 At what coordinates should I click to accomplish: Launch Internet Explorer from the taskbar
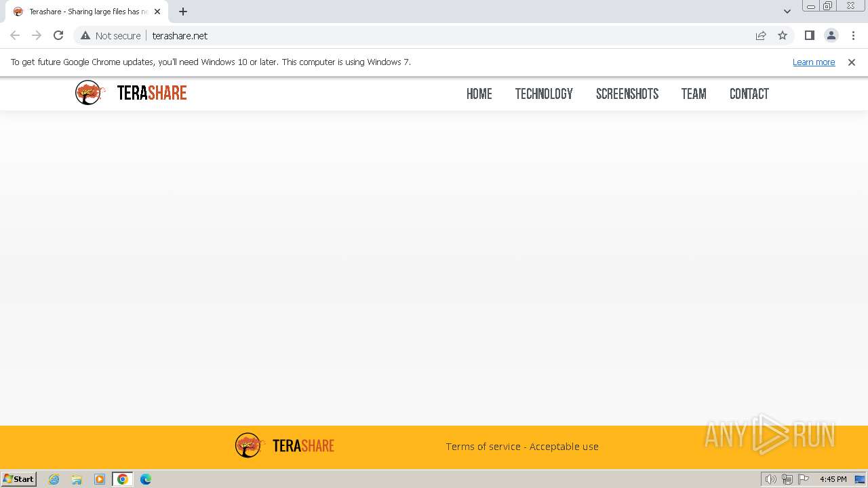54,479
